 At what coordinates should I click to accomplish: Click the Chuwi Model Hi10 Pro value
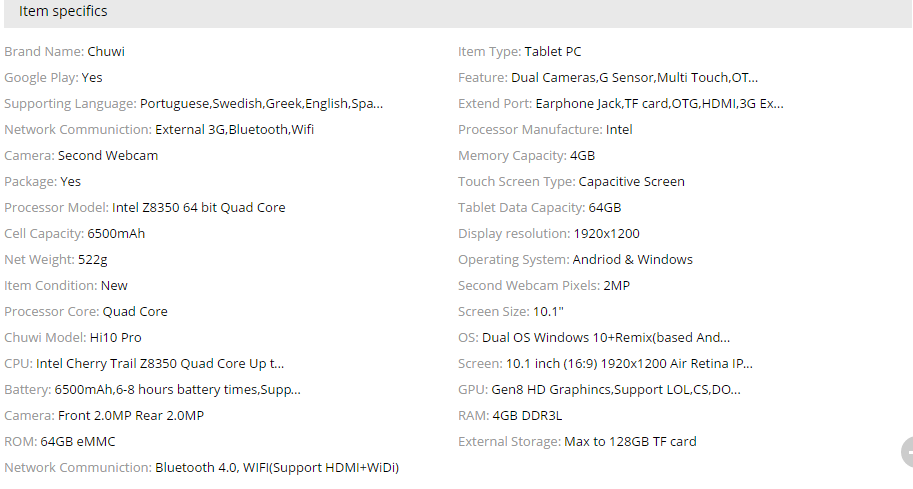point(115,338)
